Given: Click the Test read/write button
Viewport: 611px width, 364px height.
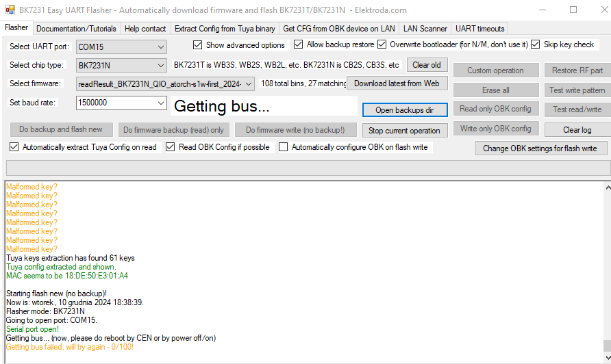Looking at the screenshot, I should click(577, 109).
